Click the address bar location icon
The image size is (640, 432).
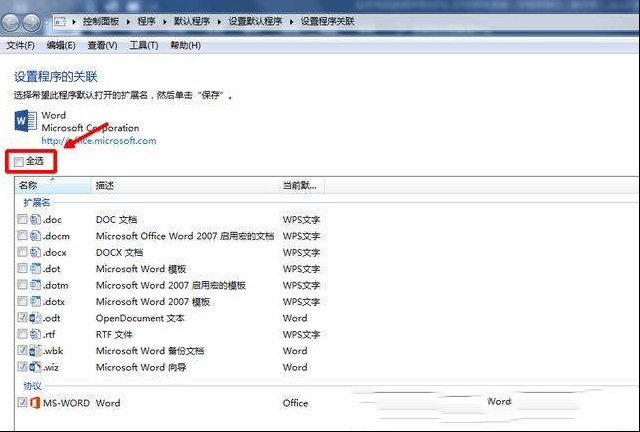(60, 22)
